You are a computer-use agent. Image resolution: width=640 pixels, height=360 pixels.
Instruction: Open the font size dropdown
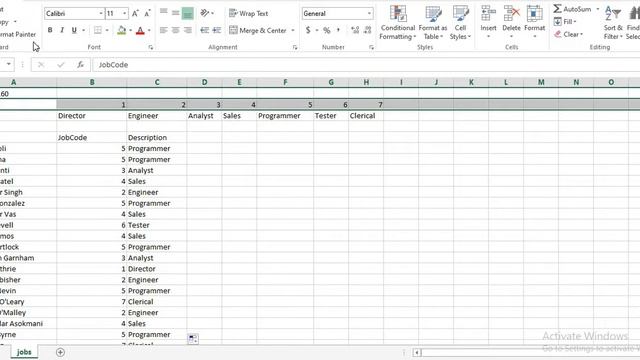[124, 13]
